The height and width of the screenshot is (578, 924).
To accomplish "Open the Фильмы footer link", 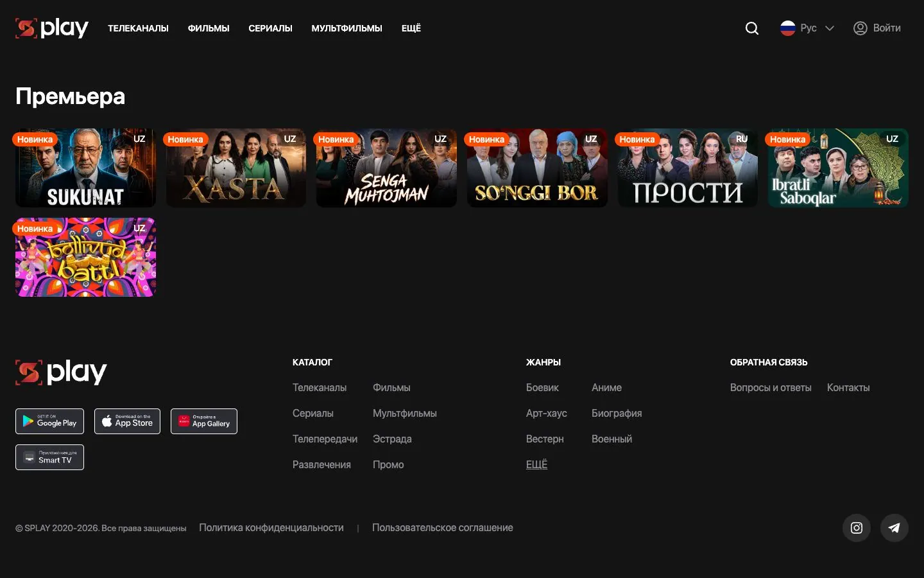I will (x=391, y=388).
